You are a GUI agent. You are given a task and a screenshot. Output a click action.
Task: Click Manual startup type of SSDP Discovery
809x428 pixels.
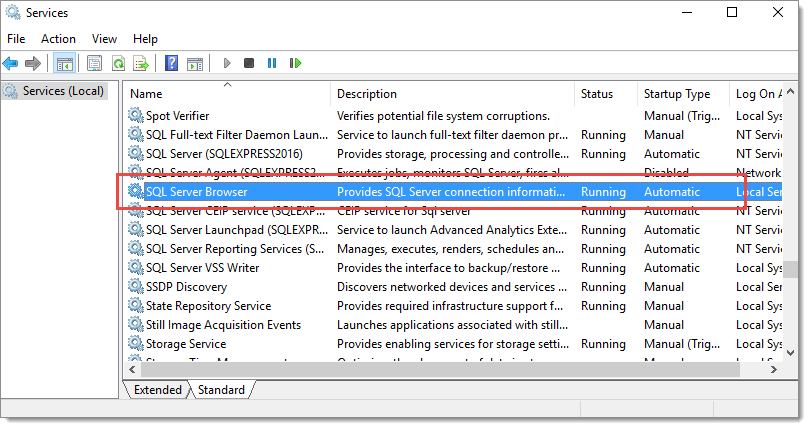tap(664, 287)
